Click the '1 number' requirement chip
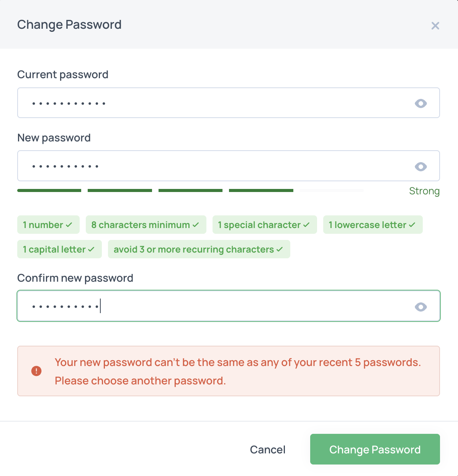 (48, 225)
